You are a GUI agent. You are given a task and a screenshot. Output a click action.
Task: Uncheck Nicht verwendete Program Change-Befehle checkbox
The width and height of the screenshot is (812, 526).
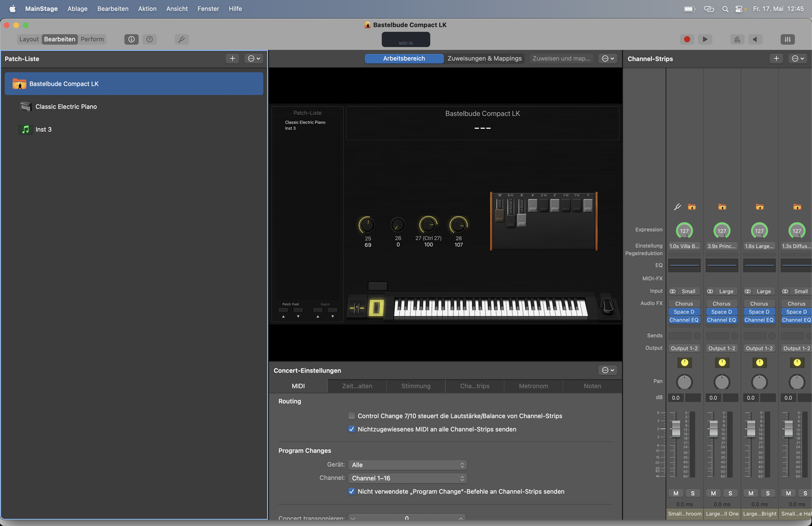pyautogui.click(x=351, y=492)
